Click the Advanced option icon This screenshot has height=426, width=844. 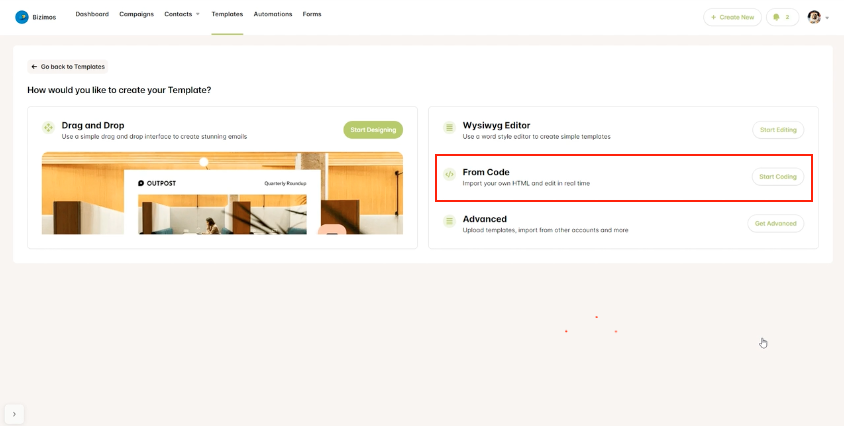pyautogui.click(x=449, y=221)
